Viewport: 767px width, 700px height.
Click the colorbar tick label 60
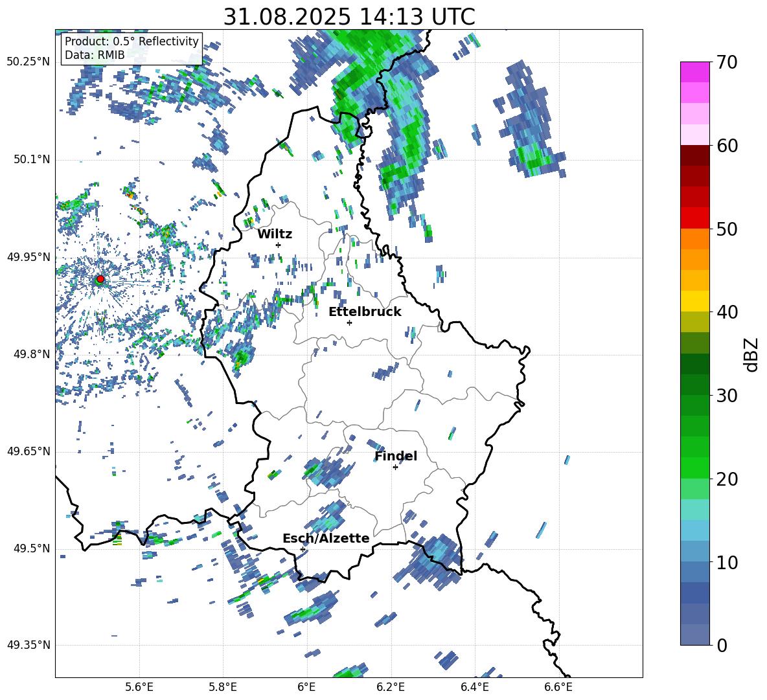(727, 146)
